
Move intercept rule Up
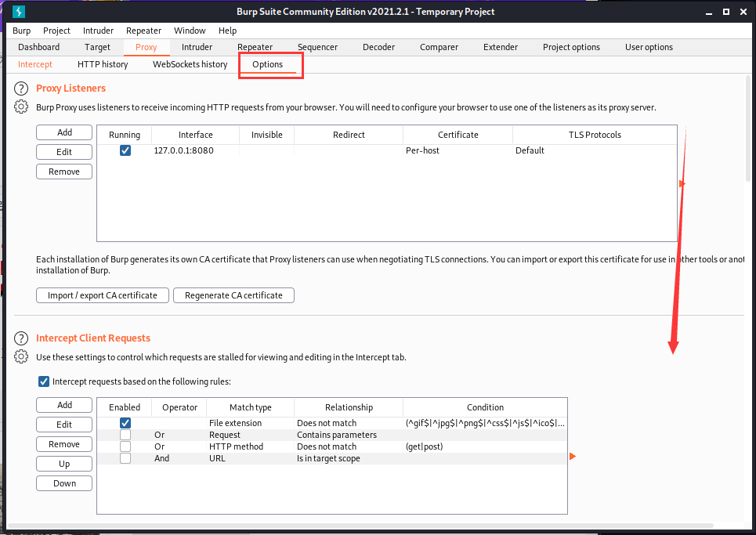64,464
